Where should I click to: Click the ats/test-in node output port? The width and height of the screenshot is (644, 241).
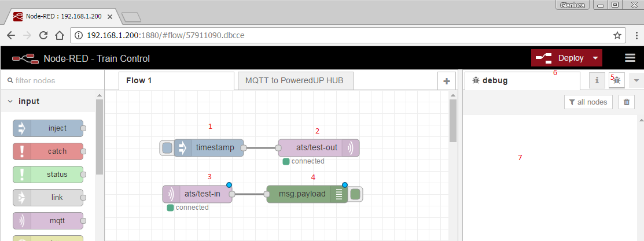click(x=231, y=194)
